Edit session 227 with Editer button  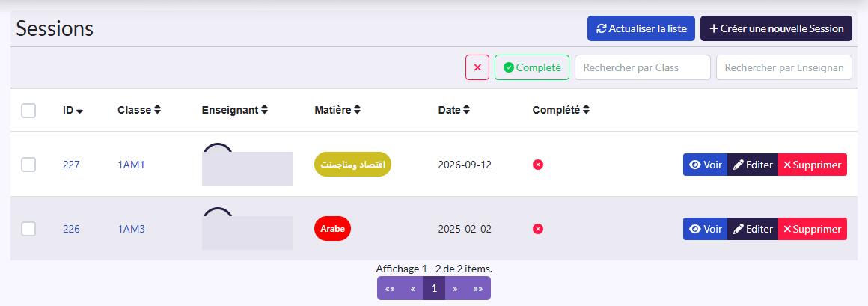coord(753,165)
